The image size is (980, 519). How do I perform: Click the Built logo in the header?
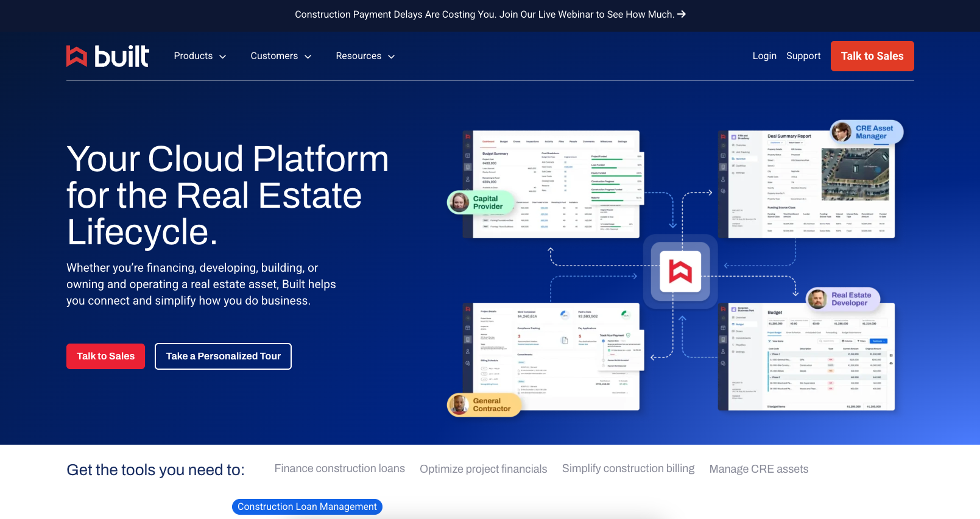[x=108, y=56]
